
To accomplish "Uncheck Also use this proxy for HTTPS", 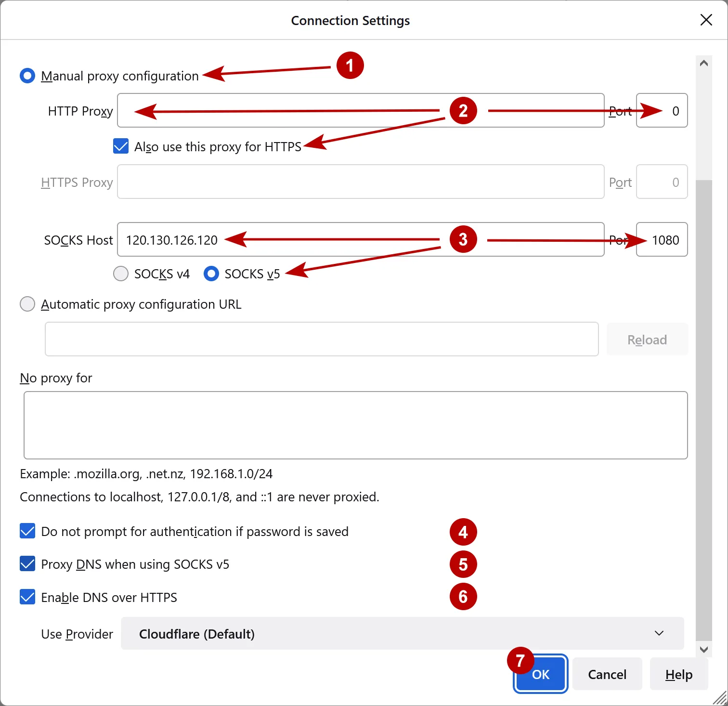I will 120,146.
